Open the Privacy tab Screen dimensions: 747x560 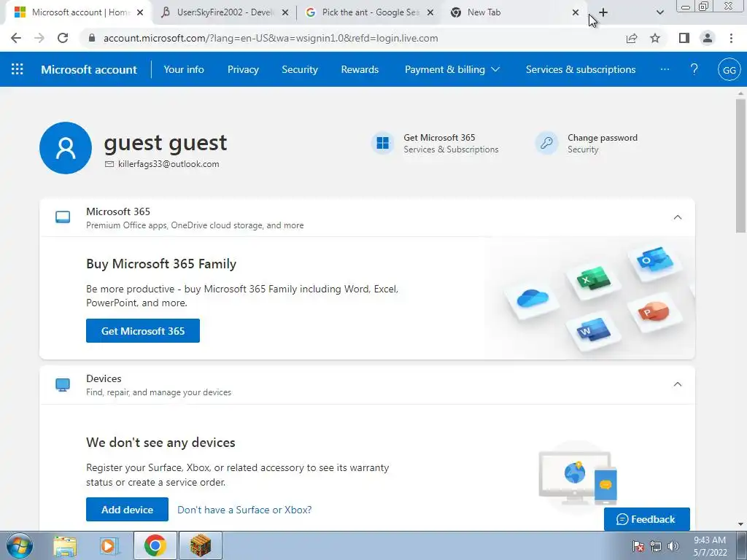243,69
